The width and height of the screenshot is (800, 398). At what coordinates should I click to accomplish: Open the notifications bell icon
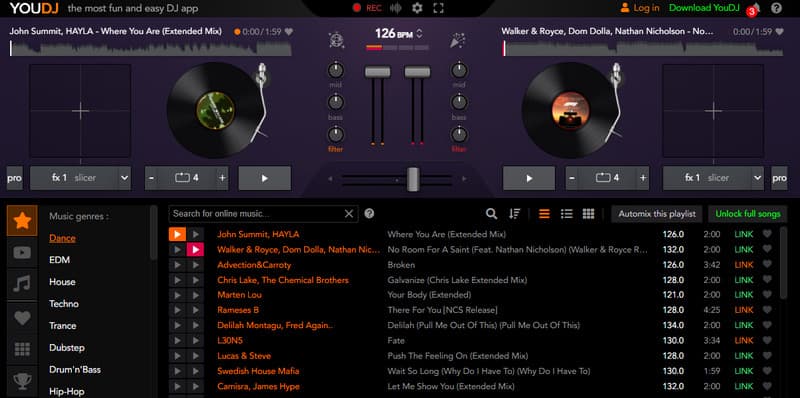pos(757,8)
